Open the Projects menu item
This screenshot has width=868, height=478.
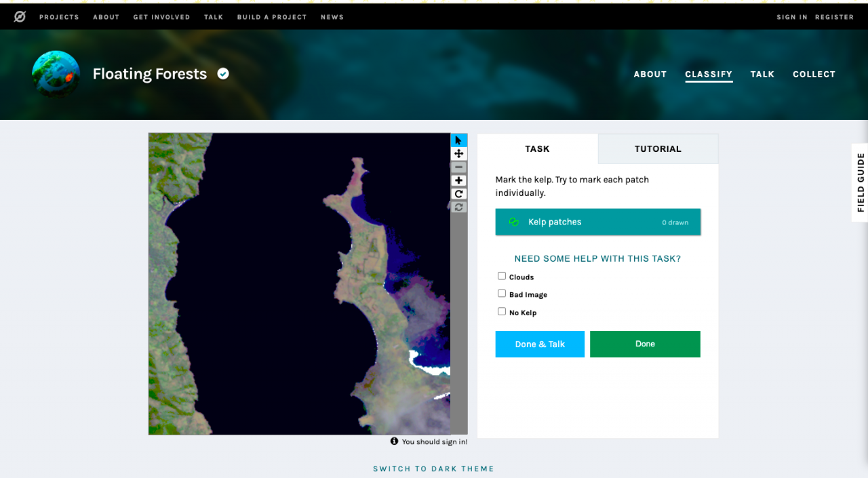[x=59, y=17]
